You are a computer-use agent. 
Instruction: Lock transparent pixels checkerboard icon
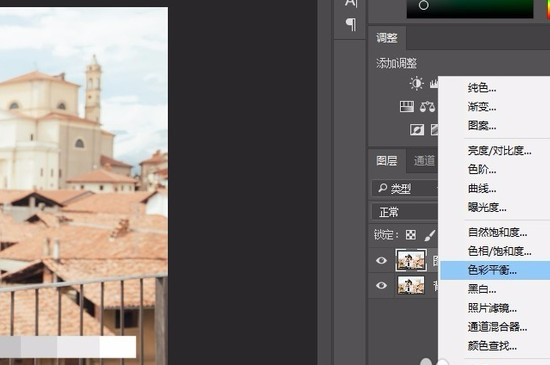pyautogui.click(x=410, y=235)
